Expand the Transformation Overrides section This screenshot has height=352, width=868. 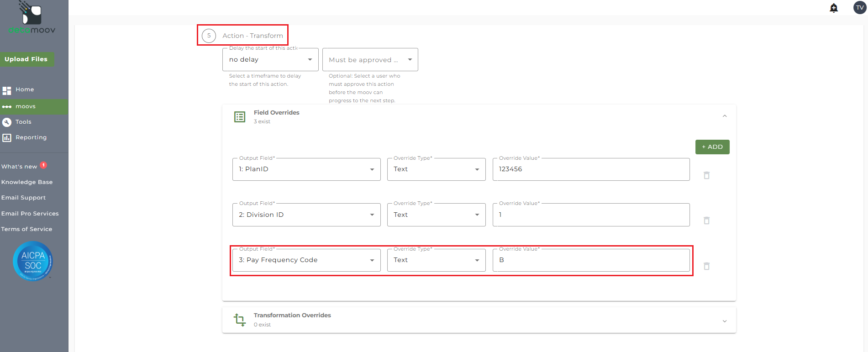click(x=725, y=321)
